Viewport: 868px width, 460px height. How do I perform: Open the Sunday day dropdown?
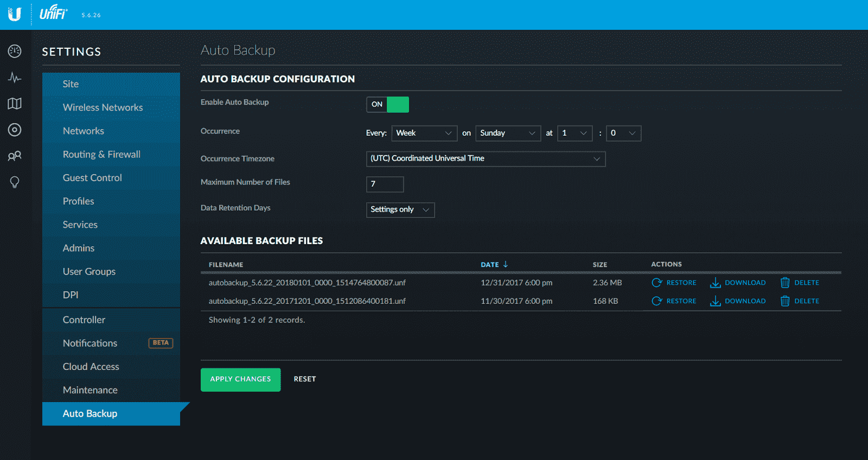(508, 133)
